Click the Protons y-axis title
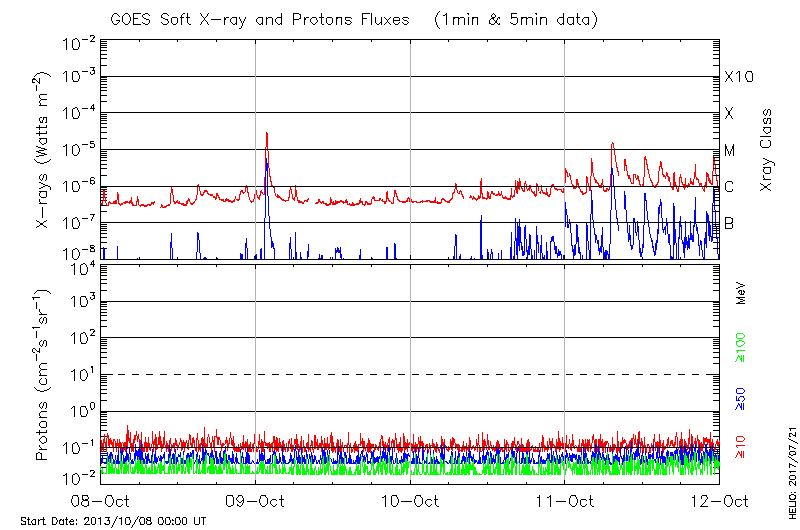This screenshot has width=800, height=530. pyautogui.click(x=43, y=375)
